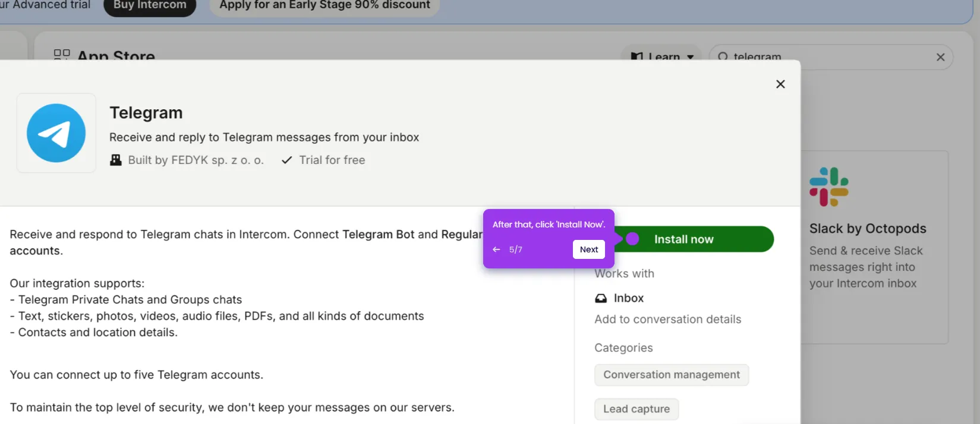This screenshot has width=980, height=424.
Task: Click 'Text, stickers, photos, videos, audio files' line
Action: click(x=217, y=316)
